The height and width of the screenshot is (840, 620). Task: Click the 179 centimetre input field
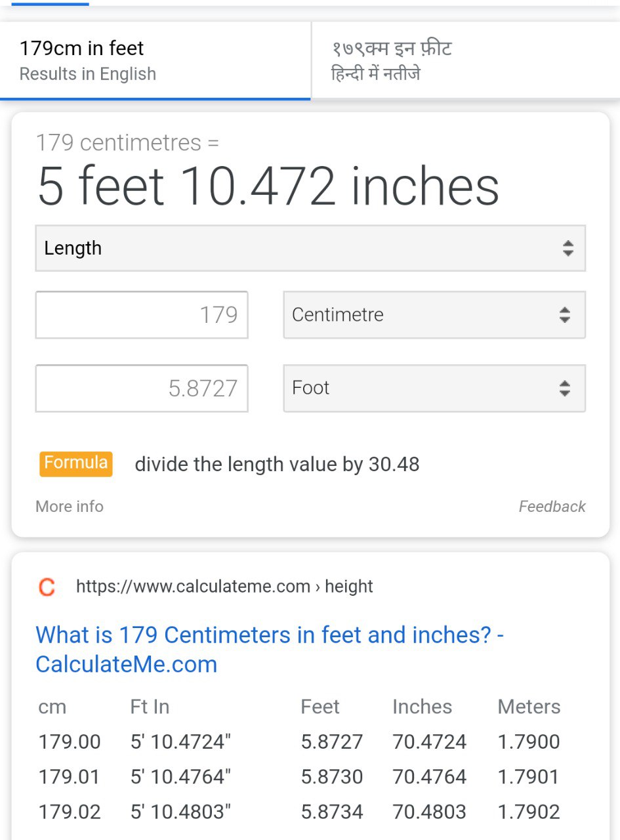click(142, 315)
